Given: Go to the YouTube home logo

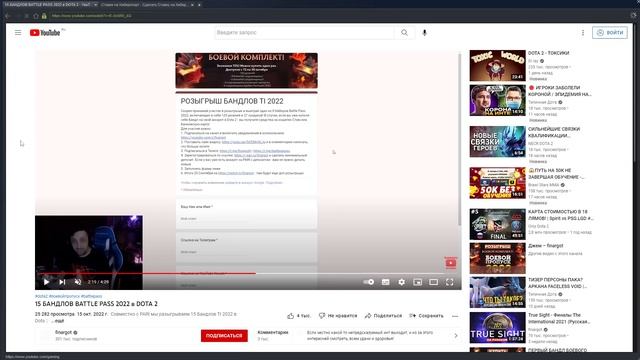Looking at the screenshot, I should (45, 33).
